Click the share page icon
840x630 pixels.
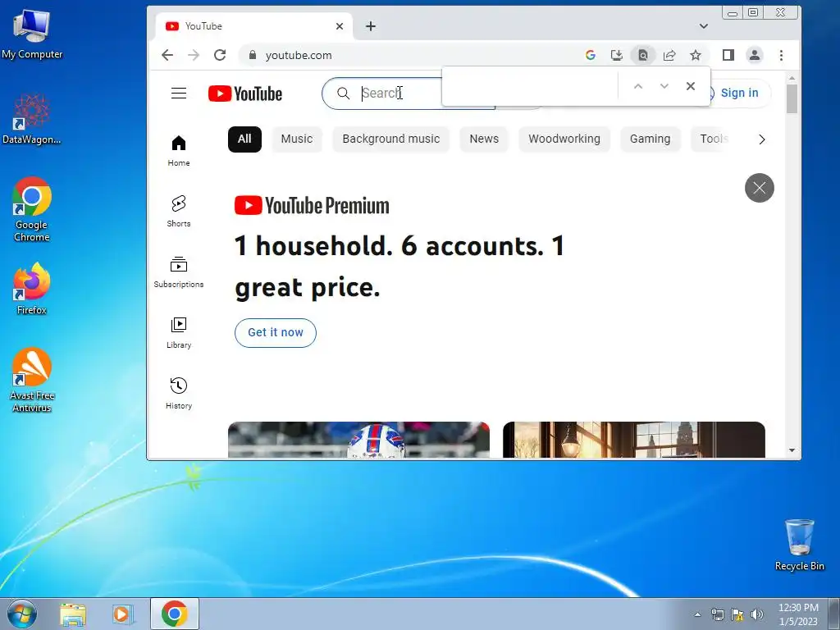pos(669,55)
